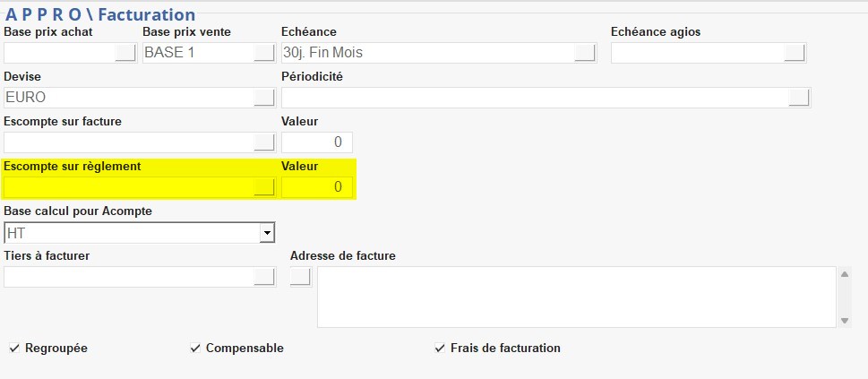Click the Tiers à facturer lookup button
The width and height of the screenshot is (868, 379).
click(263, 277)
